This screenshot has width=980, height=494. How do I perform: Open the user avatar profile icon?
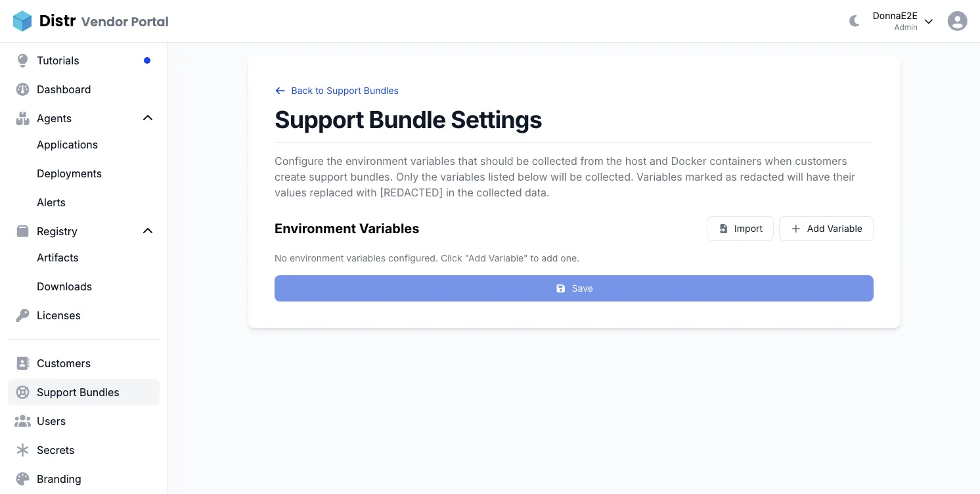(957, 20)
